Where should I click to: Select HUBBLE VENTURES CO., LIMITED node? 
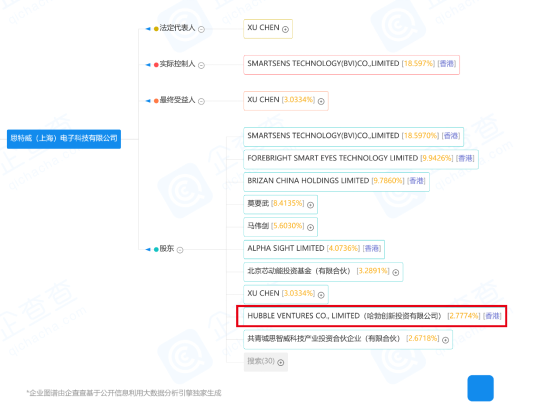tap(372, 316)
